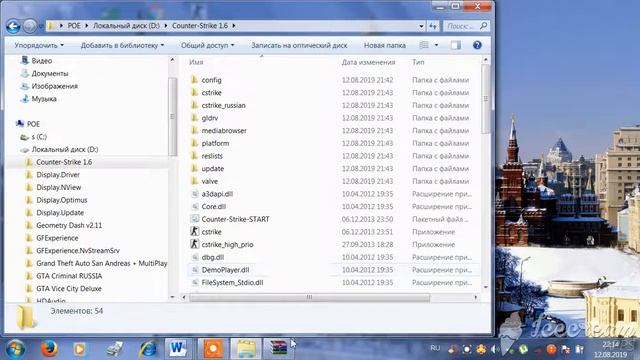Open Добавить в библиотеку dropdown
This screenshot has width=640, height=360.
coord(122,45)
